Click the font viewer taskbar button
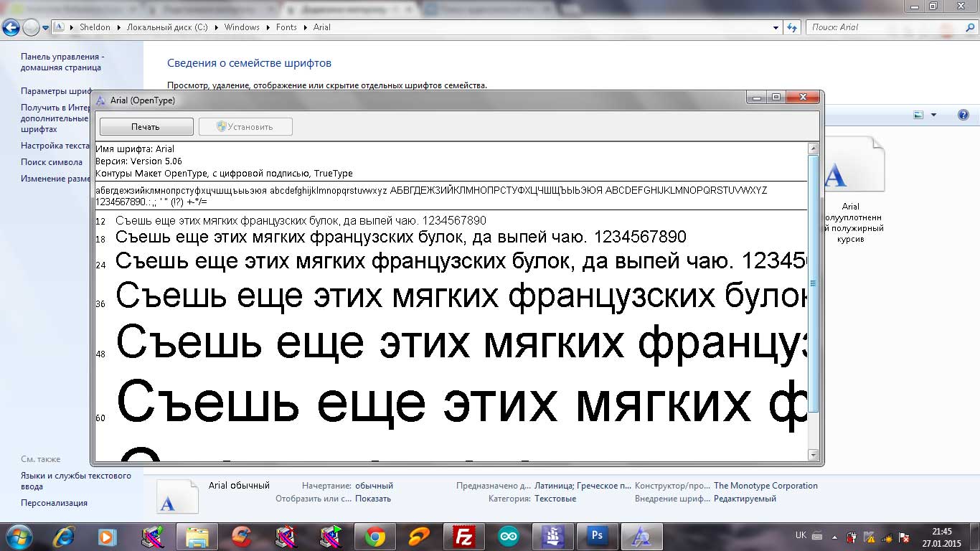The width and height of the screenshot is (980, 551). click(642, 537)
